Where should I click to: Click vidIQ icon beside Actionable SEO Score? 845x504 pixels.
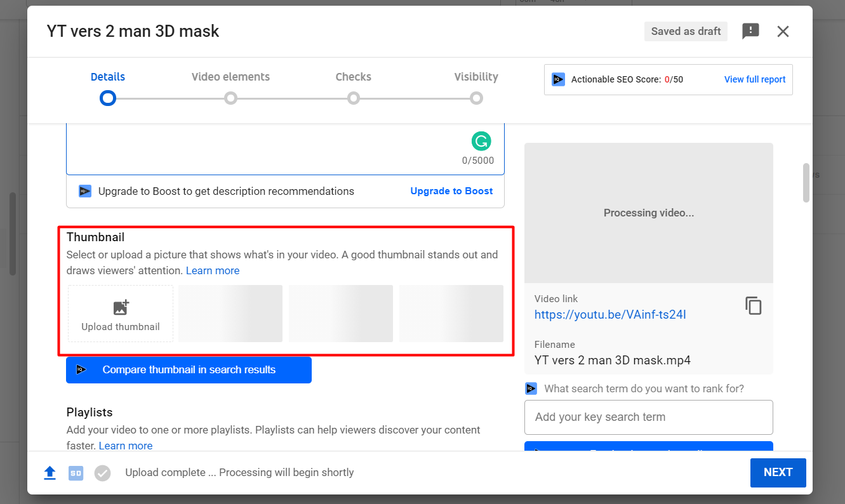558,79
